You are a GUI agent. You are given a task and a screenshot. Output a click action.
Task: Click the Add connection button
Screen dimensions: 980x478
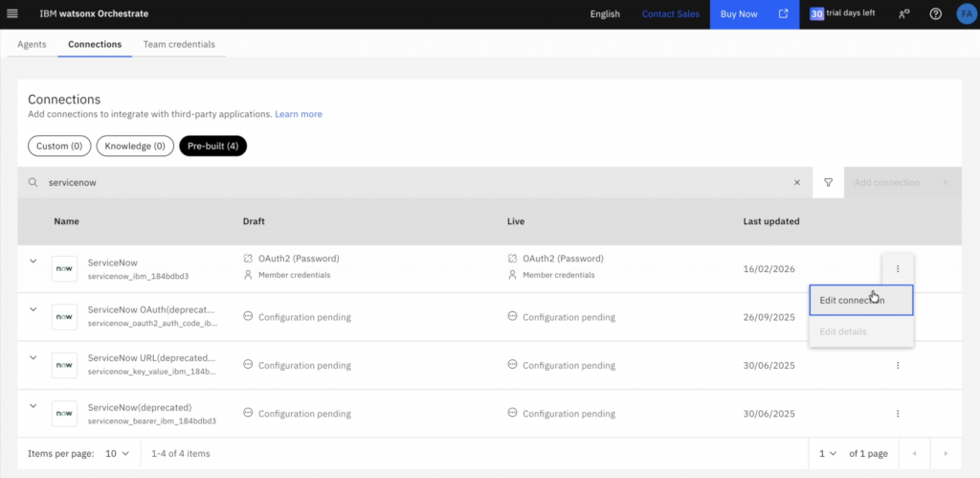pyautogui.click(x=902, y=183)
